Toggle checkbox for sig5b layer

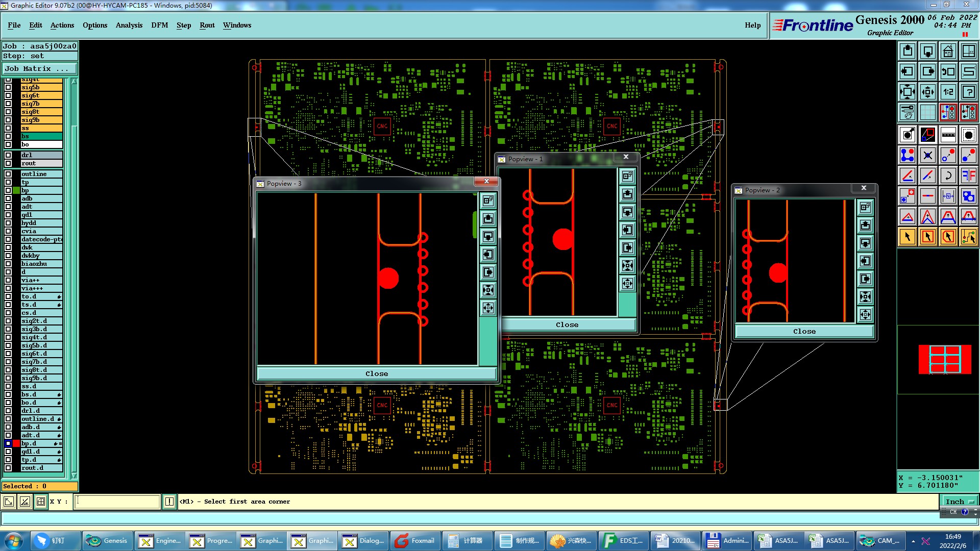(x=8, y=87)
